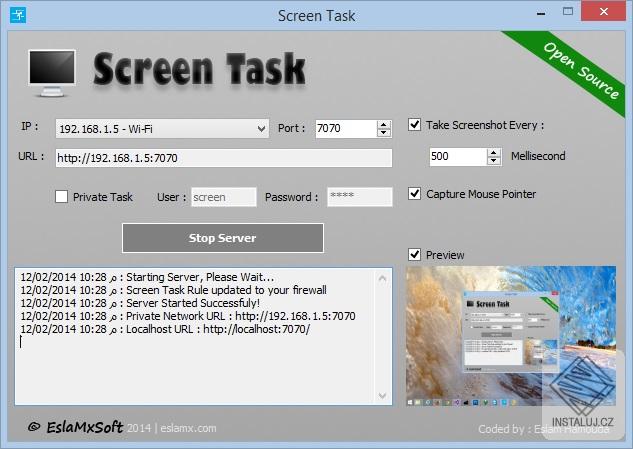The image size is (633, 449).
Task: Increase the Port value with the up arrow
Action: [x=384, y=124]
